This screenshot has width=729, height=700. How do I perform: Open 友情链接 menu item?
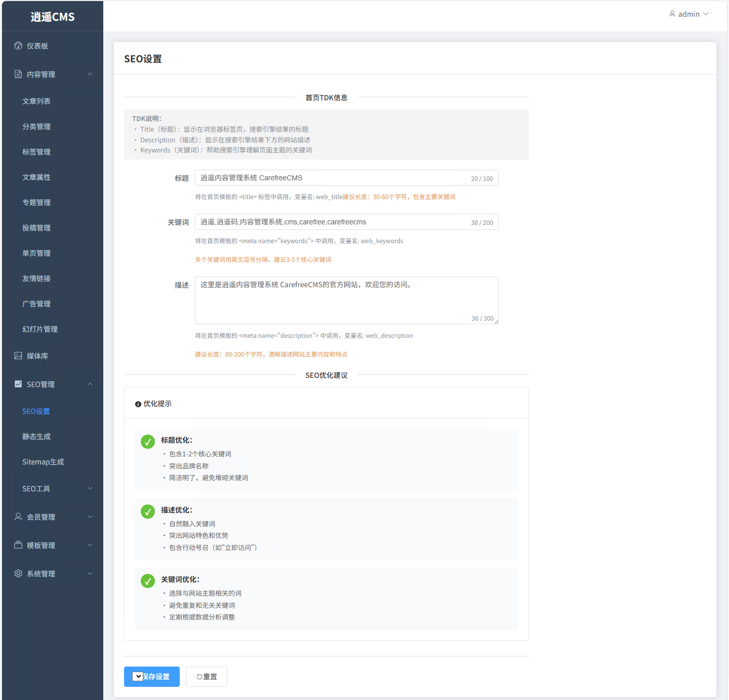click(53, 279)
